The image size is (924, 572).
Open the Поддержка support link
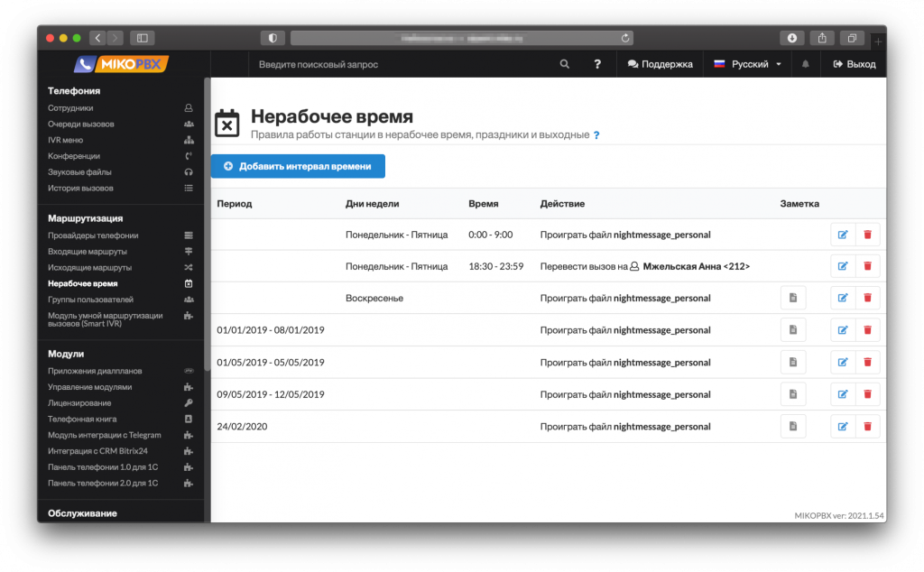pyautogui.click(x=660, y=64)
